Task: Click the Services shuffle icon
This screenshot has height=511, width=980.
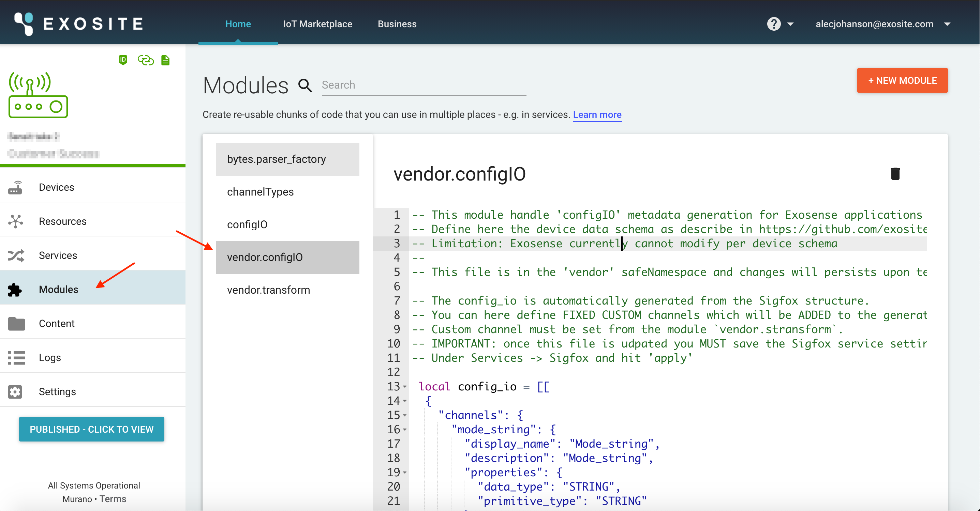Action: coord(16,255)
